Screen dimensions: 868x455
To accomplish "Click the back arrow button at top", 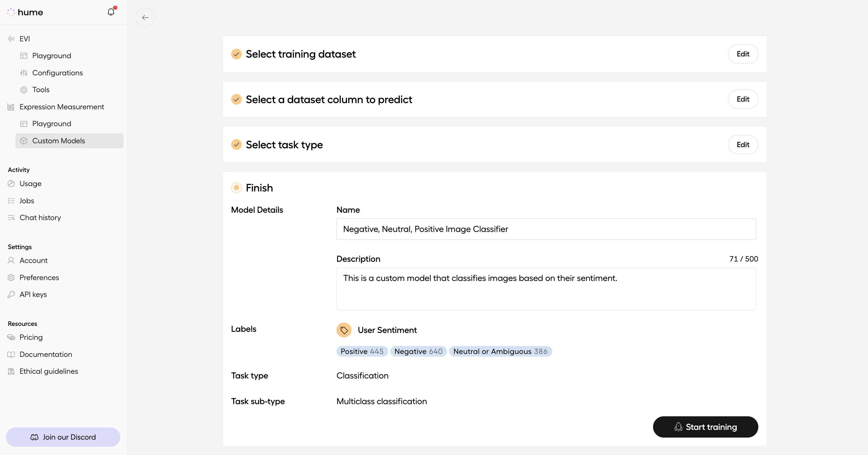I will (x=145, y=17).
